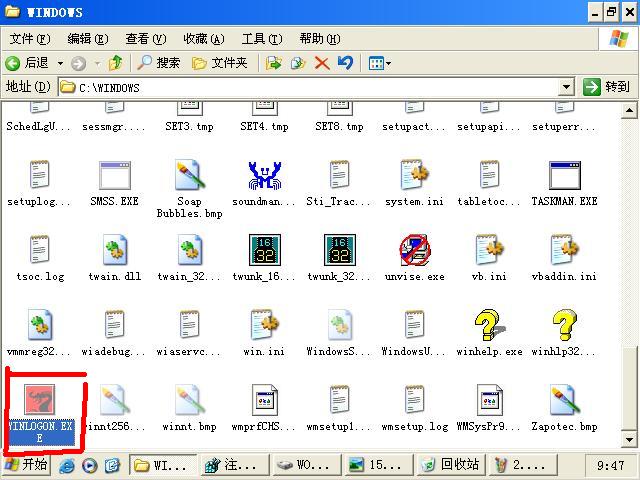Open the 查看(V) menu
The height and width of the screenshot is (480, 640).
coord(146,39)
